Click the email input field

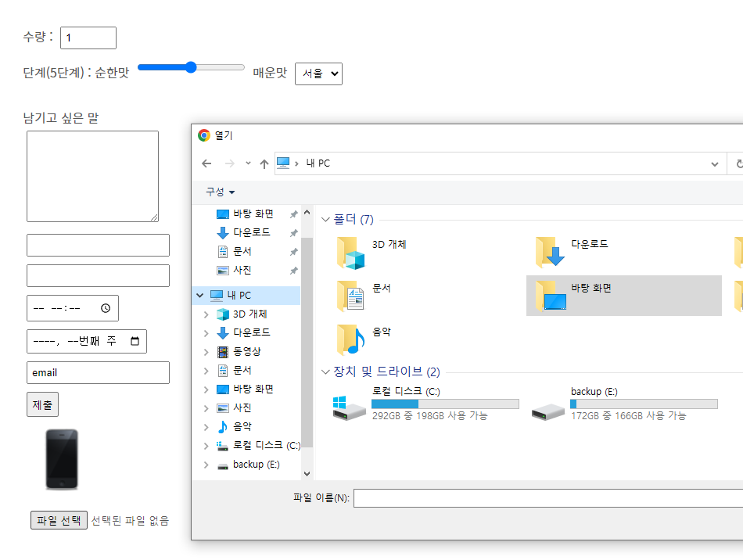tap(98, 373)
